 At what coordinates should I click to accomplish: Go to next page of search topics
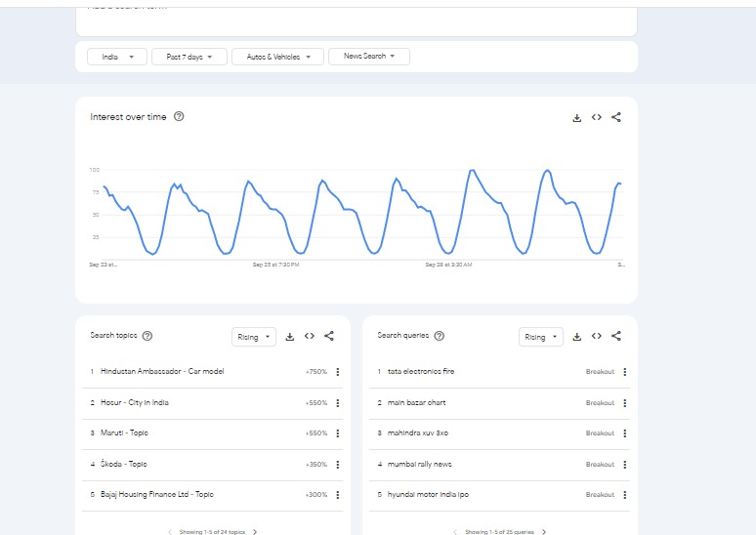tap(255, 532)
